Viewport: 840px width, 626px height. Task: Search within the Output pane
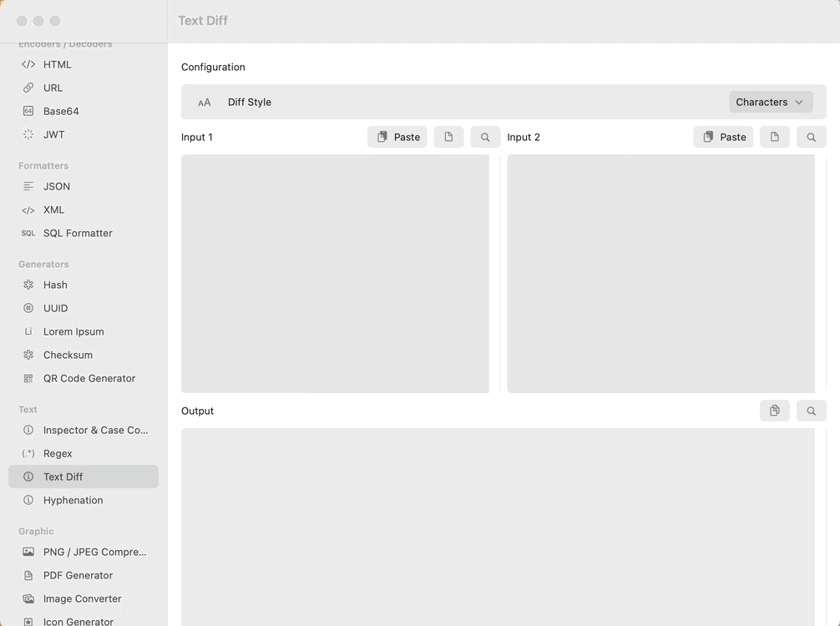[x=811, y=411]
